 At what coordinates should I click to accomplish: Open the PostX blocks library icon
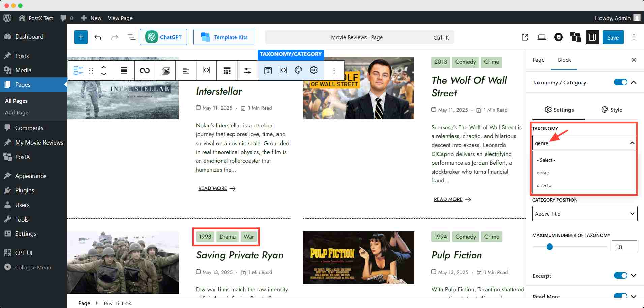(x=575, y=37)
